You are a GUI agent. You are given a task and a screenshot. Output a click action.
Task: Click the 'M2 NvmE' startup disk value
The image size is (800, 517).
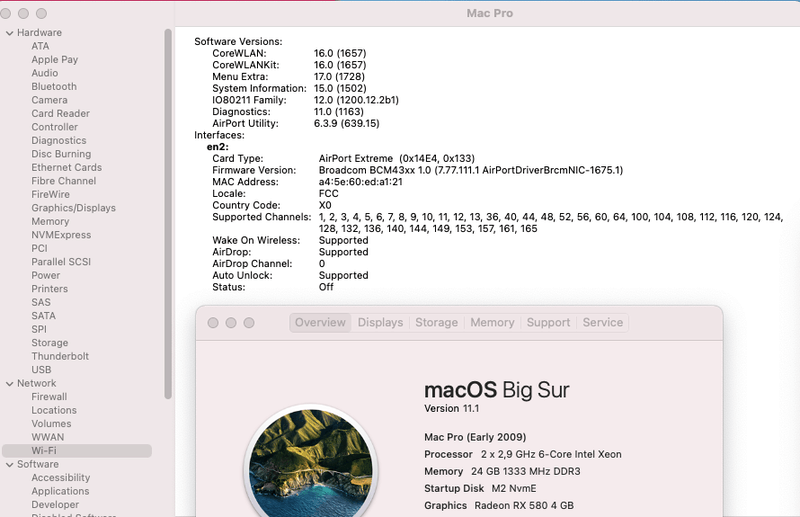(x=514, y=488)
